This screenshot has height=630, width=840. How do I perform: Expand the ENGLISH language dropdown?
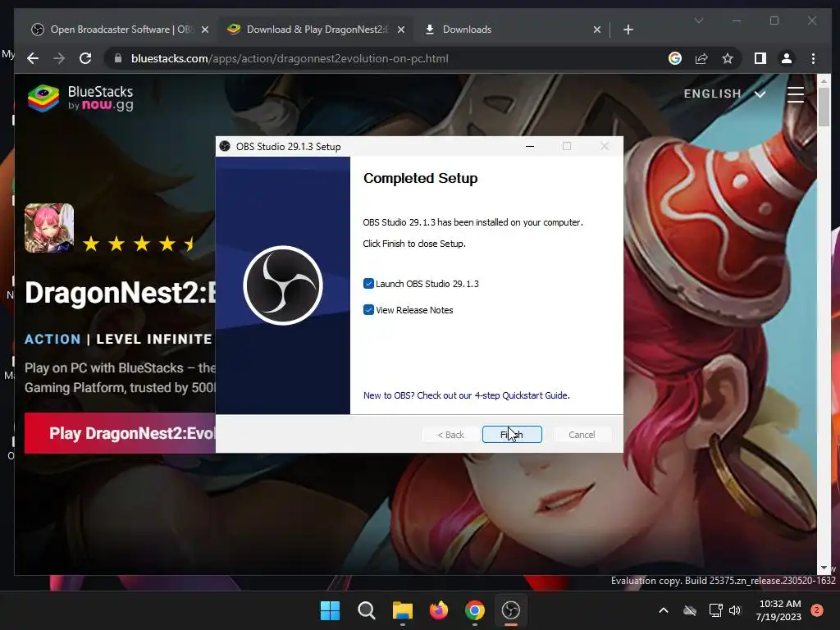724,94
